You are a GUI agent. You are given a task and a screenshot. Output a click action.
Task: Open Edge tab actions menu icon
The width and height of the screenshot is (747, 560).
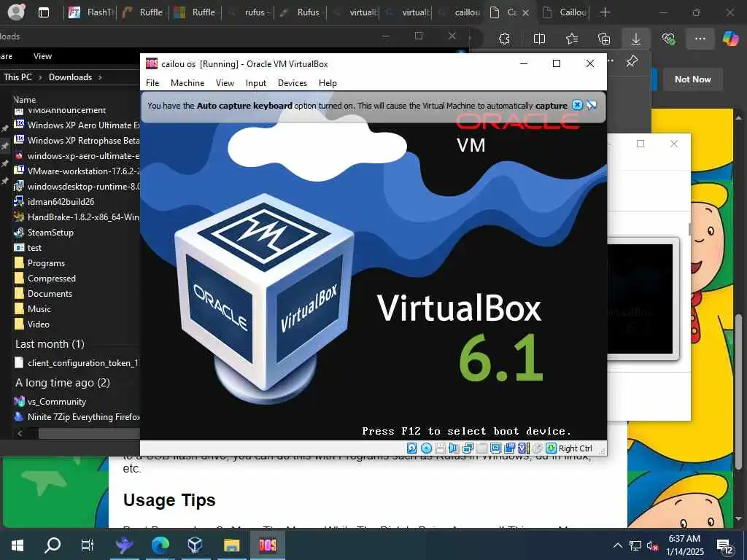44,12
